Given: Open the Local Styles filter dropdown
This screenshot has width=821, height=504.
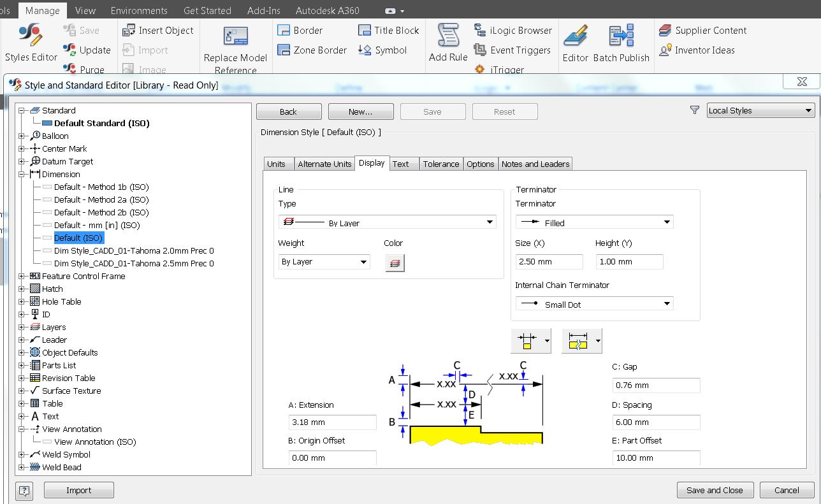Looking at the screenshot, I should point(760,110).
